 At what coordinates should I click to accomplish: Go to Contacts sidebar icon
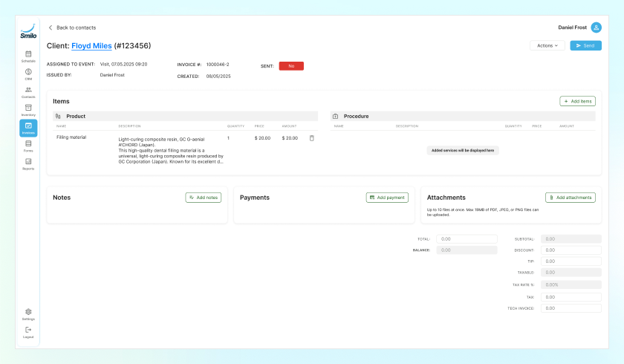pos(28,90)
